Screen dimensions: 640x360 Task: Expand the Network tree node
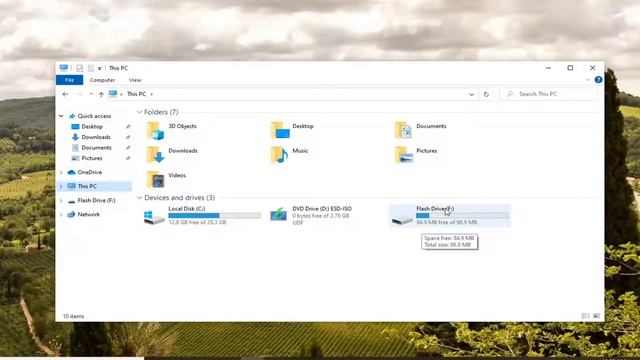point(61,214)
